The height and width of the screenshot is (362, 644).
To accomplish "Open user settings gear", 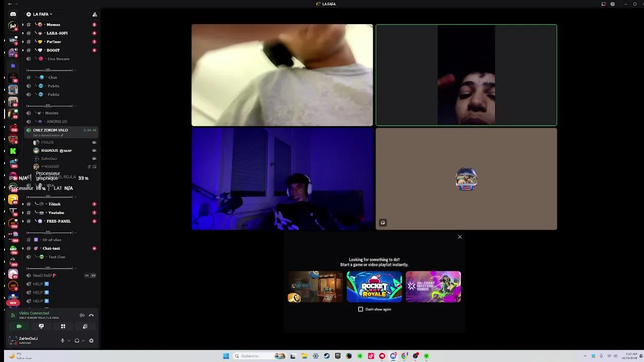I will coord(91,340).
